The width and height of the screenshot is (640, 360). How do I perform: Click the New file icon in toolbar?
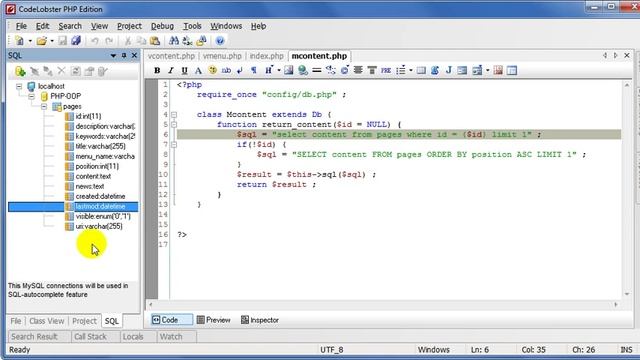point(19,40)
